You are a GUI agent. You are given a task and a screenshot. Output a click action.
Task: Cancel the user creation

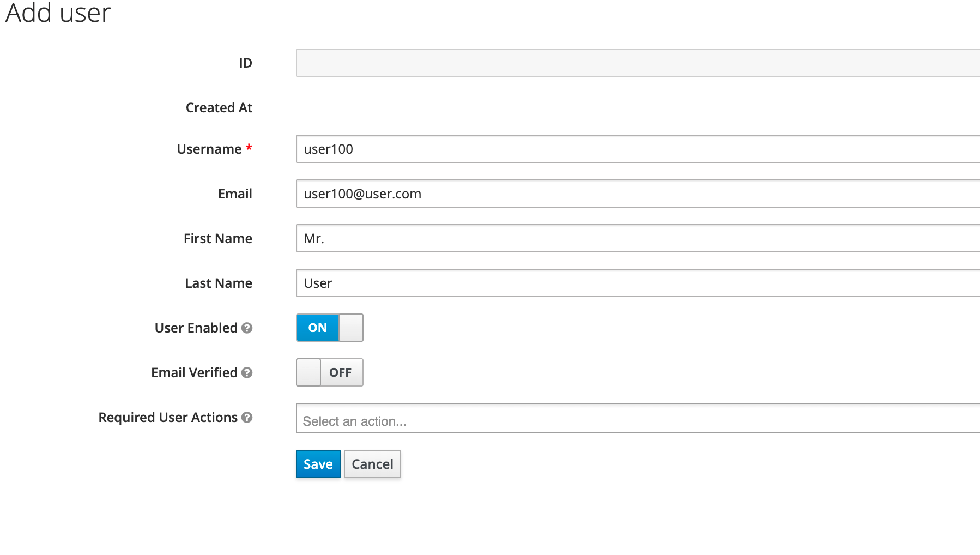(372, 464)
